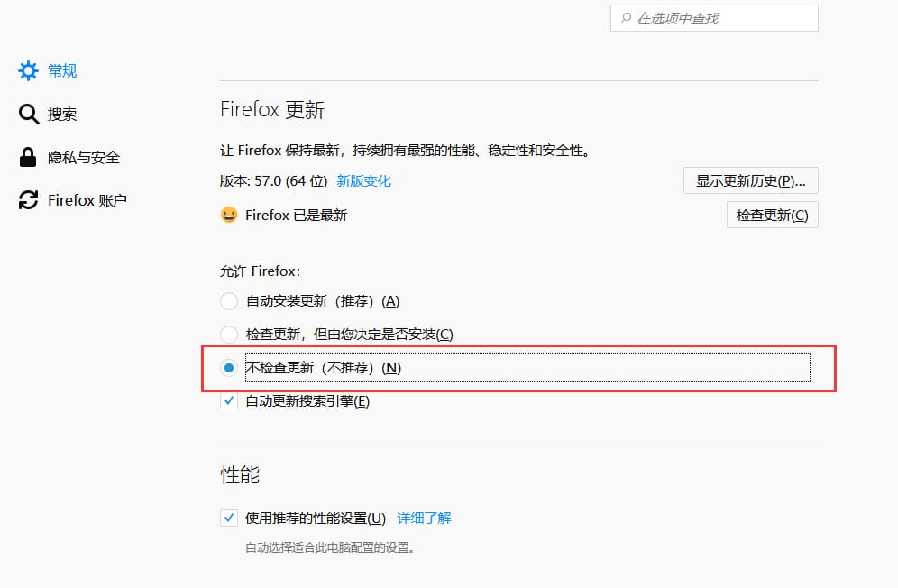Click the search magnifier inside 在选项中查找 box

click(x=626, y=18)
